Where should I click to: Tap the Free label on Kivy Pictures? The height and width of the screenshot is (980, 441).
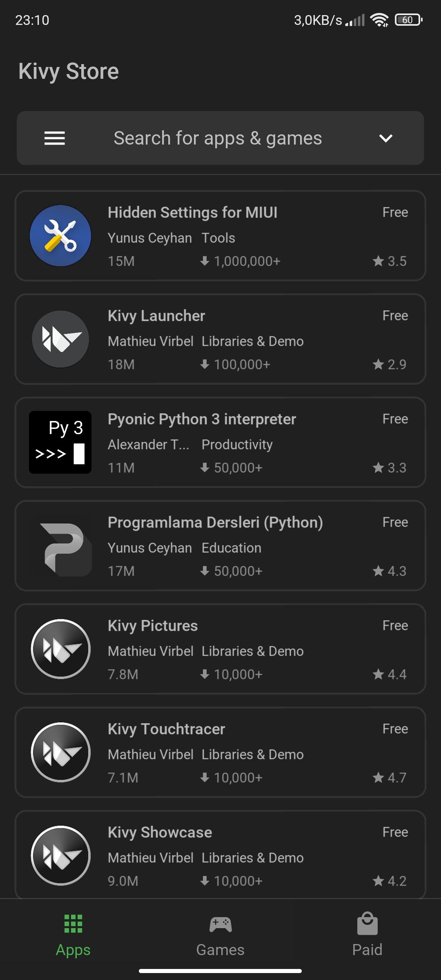coord(395,626)
